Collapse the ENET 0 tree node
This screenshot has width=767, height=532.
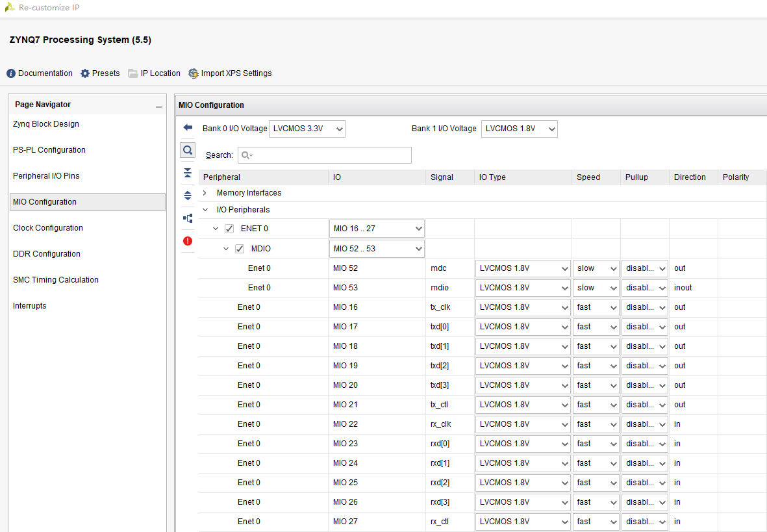[x=215, y=229]
